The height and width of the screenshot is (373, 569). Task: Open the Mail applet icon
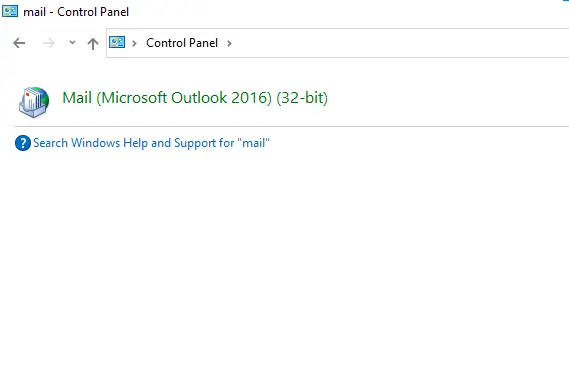click(x=34, y=102)
